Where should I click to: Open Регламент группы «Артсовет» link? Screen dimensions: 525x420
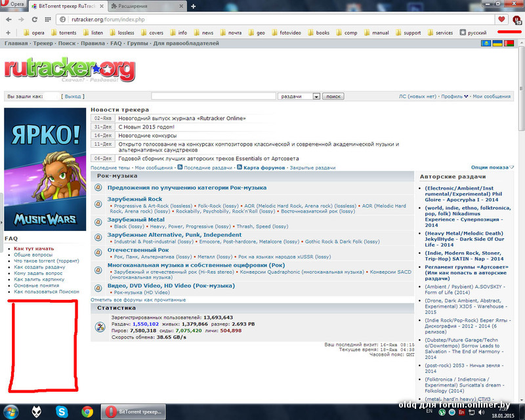point(467,272)
